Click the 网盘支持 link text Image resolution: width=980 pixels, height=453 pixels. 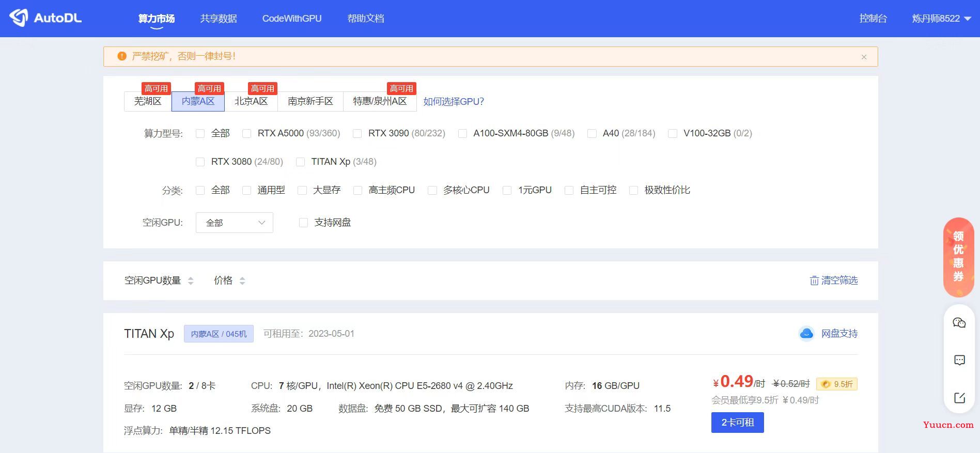[x=839, y=334]
